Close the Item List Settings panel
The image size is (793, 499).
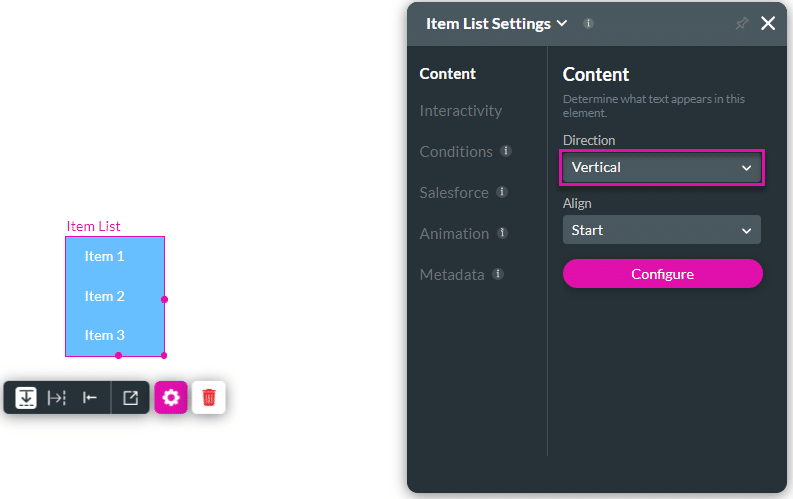pyautogui.click(x=768, y=23)
